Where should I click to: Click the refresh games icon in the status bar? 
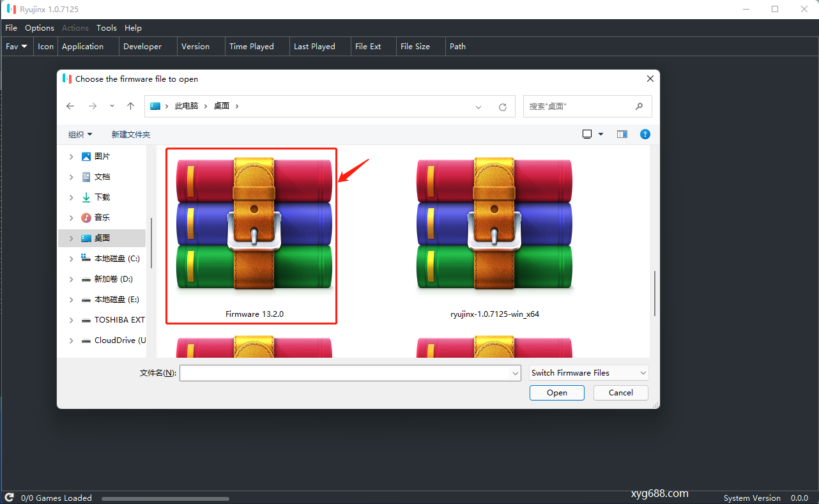8,497
